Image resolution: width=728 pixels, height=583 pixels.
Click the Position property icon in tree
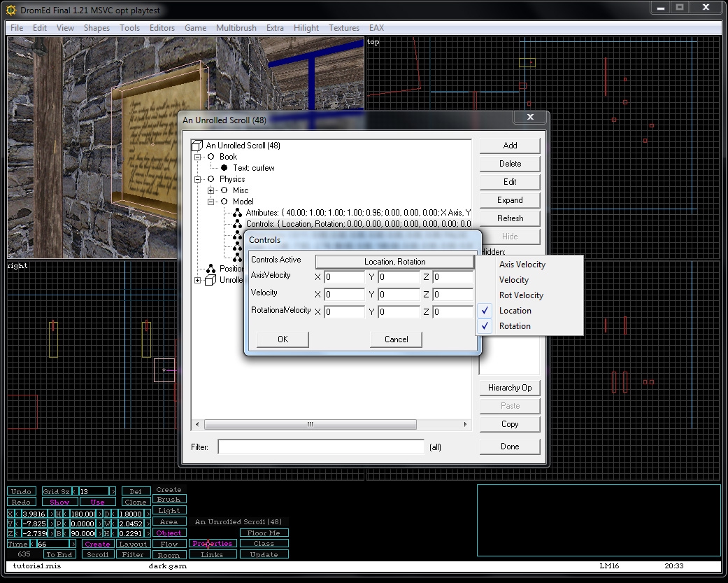tap(210, 269)
